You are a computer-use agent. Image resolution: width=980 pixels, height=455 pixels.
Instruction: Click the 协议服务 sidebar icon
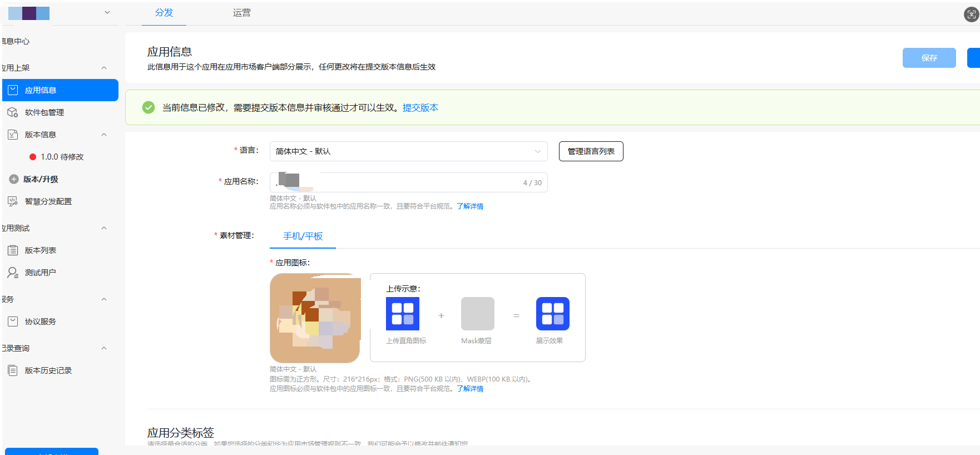point(13,322)
